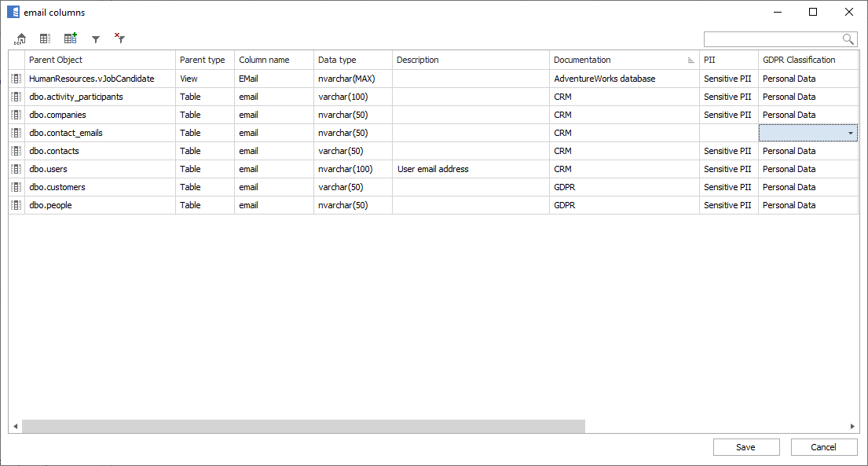Click the Cancel button
The width and height of the screenshot is (868, 466).
823,447
